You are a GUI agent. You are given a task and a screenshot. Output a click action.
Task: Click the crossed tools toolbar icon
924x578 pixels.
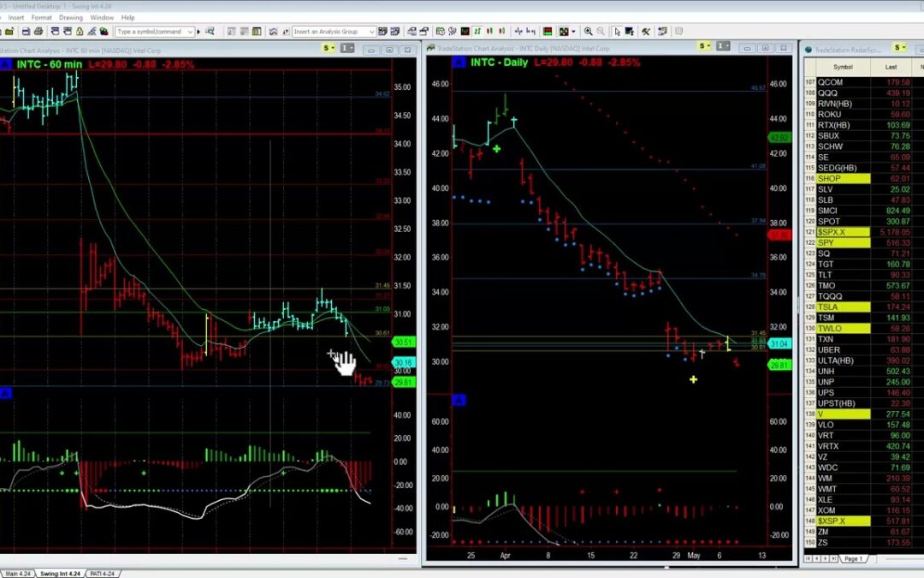tap(646, 32)
